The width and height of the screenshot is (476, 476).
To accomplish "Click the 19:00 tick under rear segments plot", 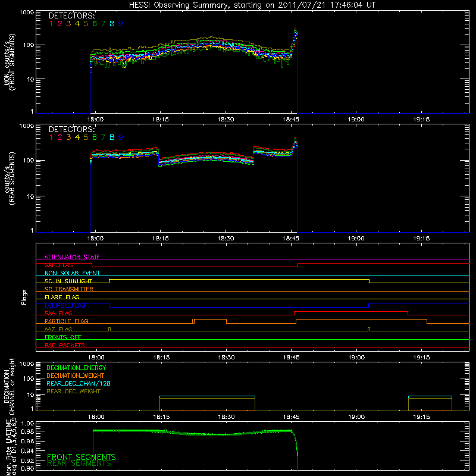I will click(x=356, y=239).
